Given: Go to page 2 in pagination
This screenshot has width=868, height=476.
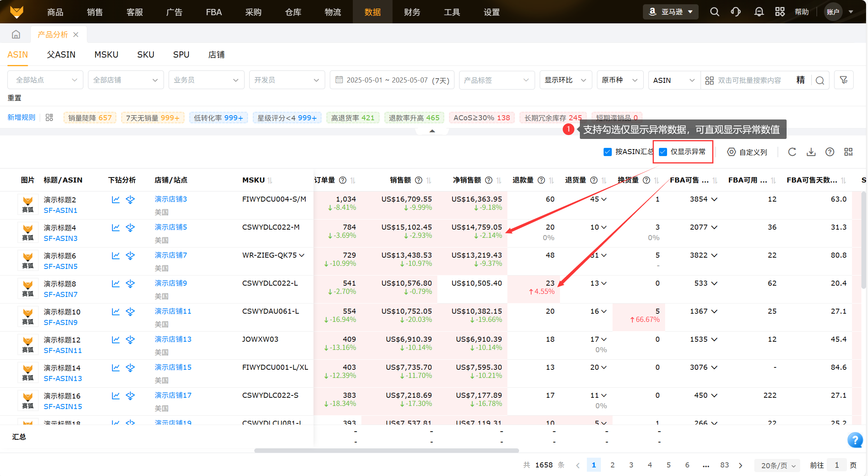Looking at the screenshot, I should [613, 465].
